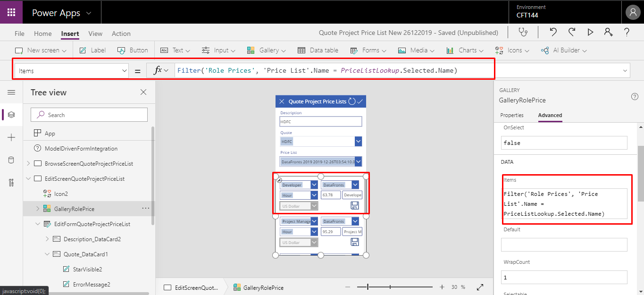Expand the GalleryRolePrice node
644x295 pixels.
click(x=37, y=208)
